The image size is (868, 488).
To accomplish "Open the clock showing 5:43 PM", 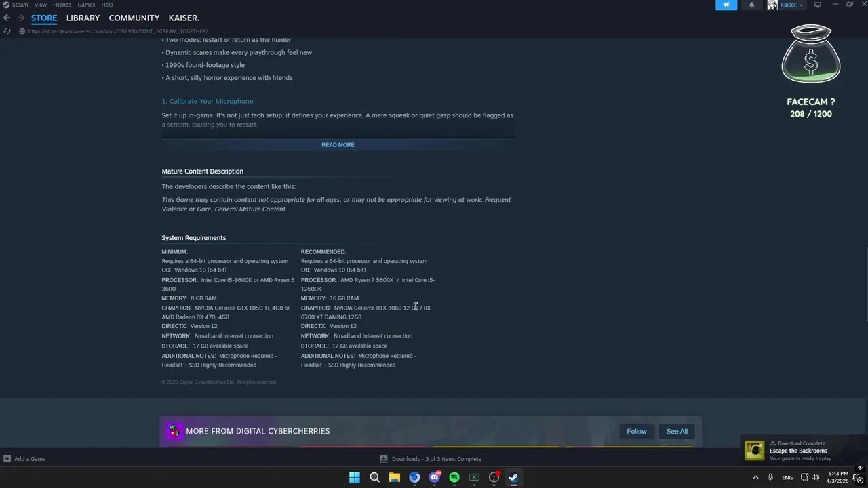I will (838, 477).
